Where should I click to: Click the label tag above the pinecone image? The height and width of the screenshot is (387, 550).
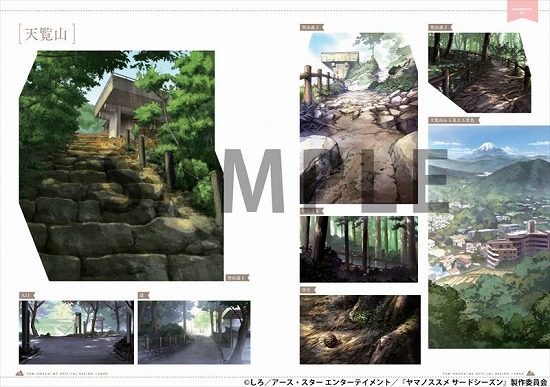[308, 290]
